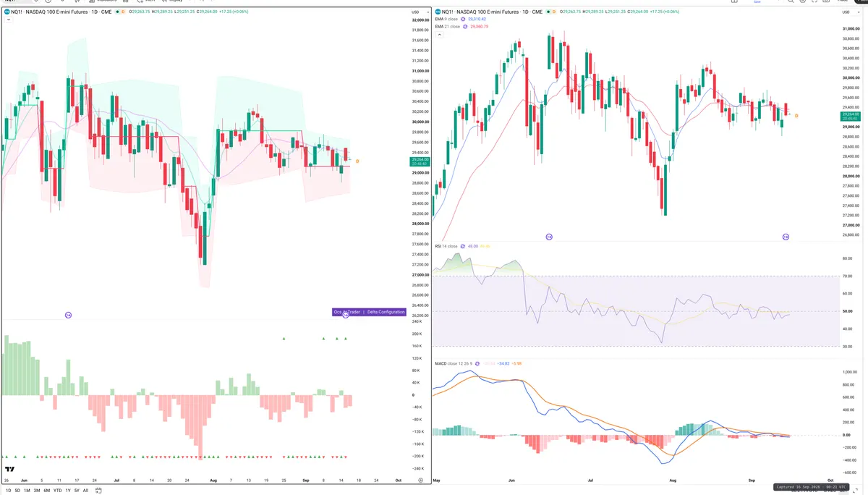Click the MACD close 12 26 9 label
Screen dimensions: 868x495
454,363
